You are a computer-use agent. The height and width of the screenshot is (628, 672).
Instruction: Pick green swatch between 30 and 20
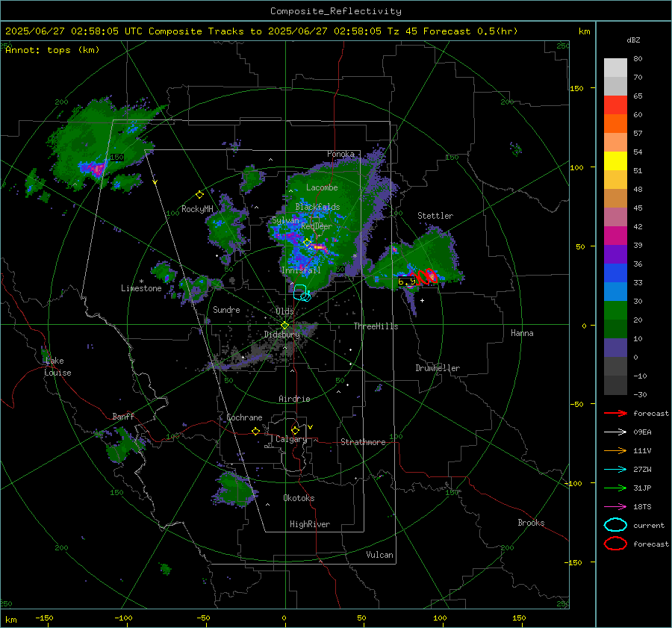click(x=615, y=311)
